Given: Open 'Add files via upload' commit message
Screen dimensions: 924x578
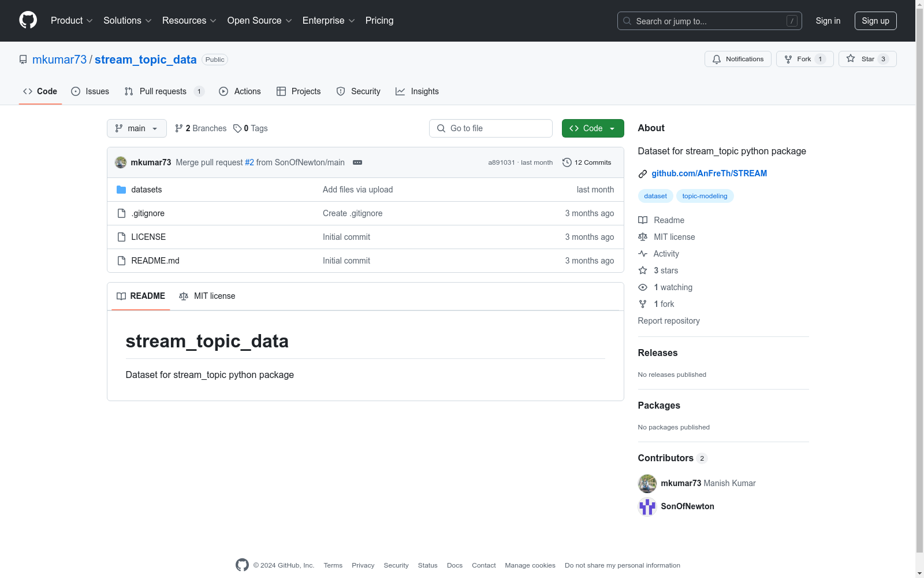Looking at the screenshot, I should pos(358,190).
